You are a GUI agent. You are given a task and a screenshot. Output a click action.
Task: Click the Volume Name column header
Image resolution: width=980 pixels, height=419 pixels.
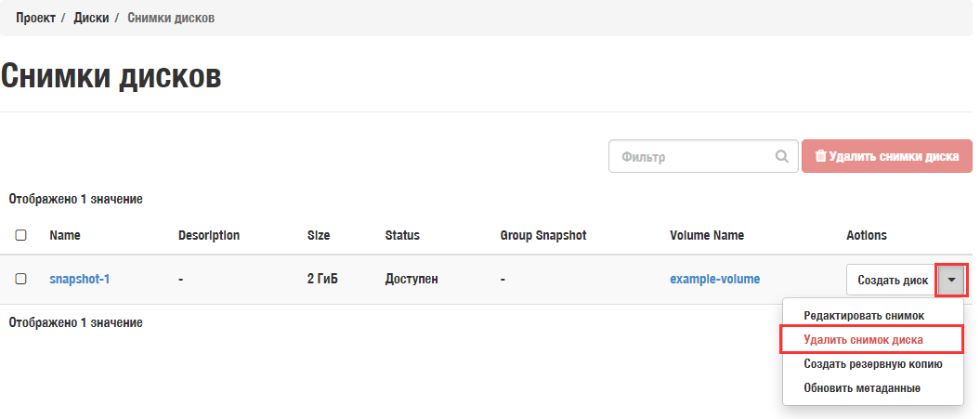[x=706, y=236]
